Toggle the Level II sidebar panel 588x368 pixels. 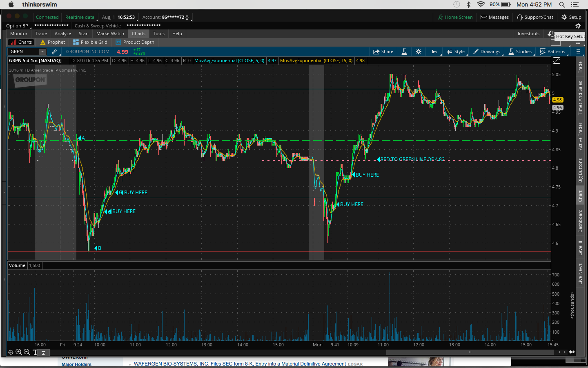(x=580, y=248)
